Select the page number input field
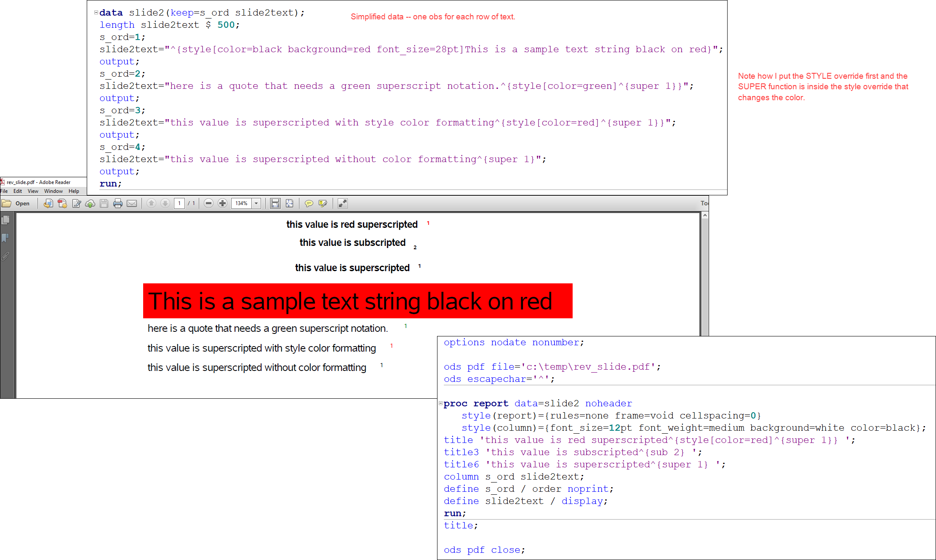 coord(179,203)
